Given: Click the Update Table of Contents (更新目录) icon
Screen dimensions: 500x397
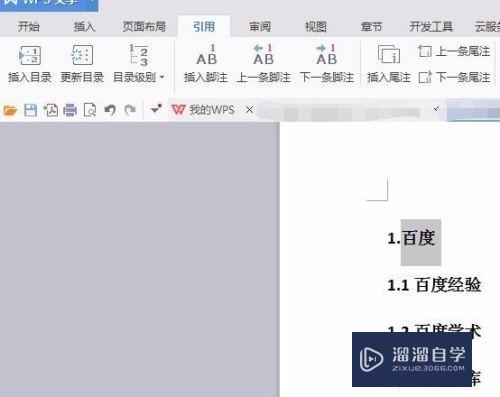Looking at the screenshot, I should pyautogui.click(x=82, y=55).
